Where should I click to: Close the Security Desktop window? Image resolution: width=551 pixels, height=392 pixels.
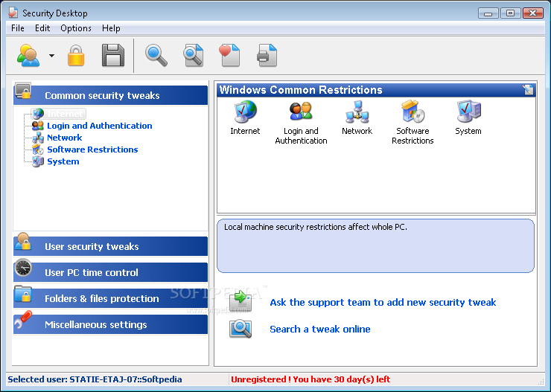532,13
